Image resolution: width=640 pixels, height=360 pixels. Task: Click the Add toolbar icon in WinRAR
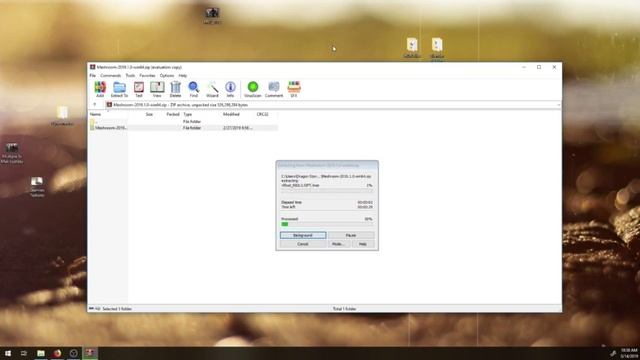[x=100, y=89]
